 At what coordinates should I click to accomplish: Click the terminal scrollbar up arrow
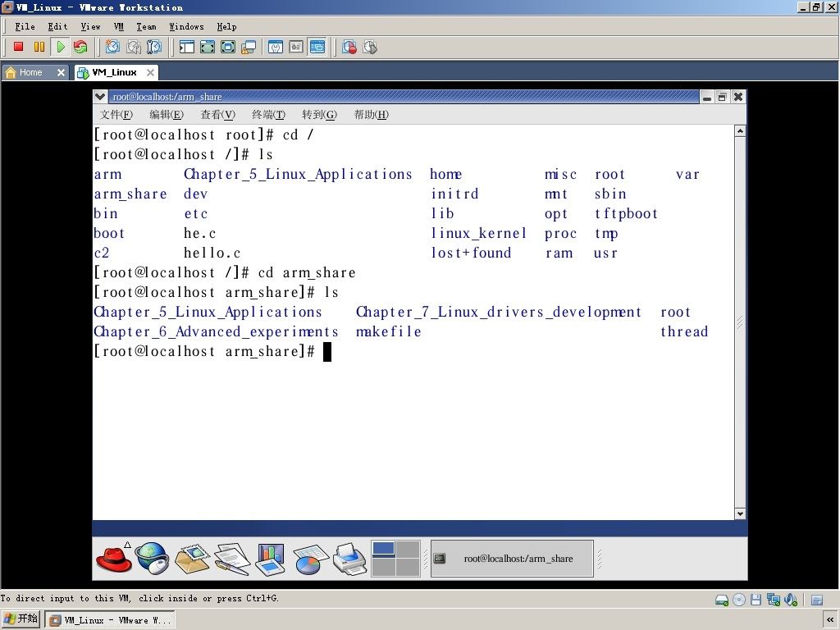coord(740,131)
